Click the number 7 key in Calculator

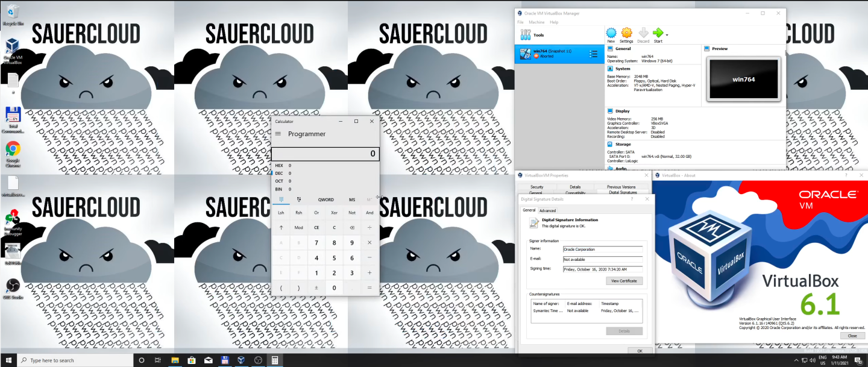click(316, 243)
